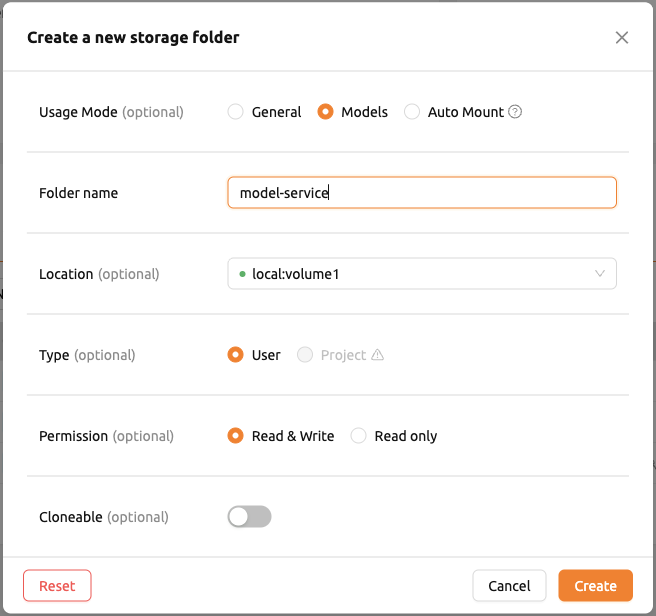Viewport: 656px width, 616px height.
Task: Open the local:volume1 location selector
Action: click(x=422, y=274)
